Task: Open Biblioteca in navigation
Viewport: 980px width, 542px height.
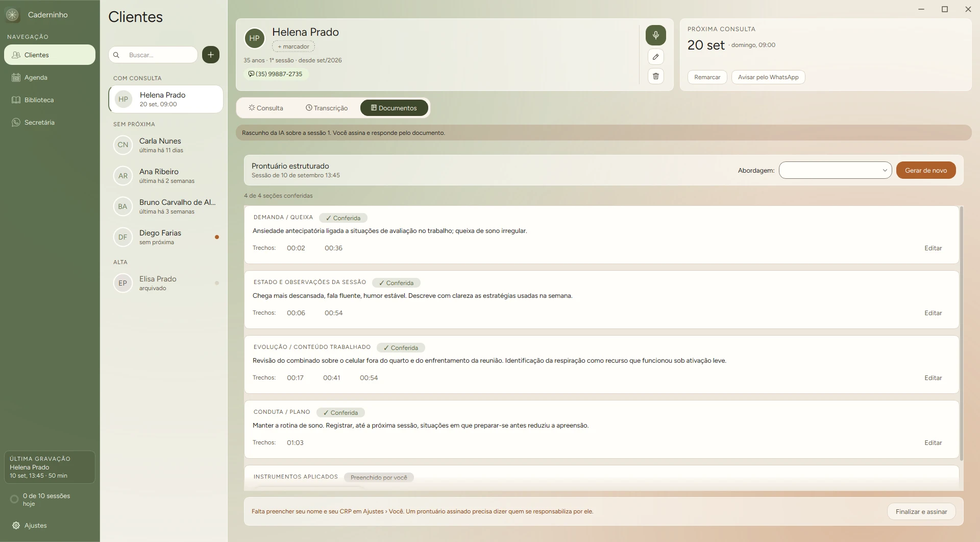Action: click(x=50, y=100)
